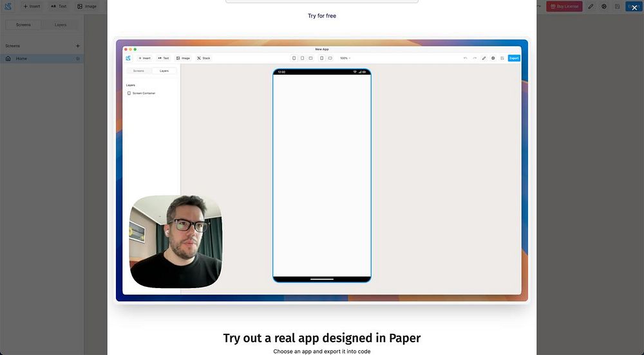Play the Paper demo video preview
644x355 pixels.
[322, 170]
